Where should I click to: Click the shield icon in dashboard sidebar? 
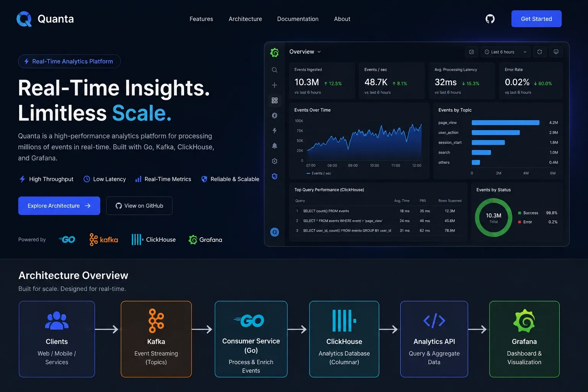274,176
